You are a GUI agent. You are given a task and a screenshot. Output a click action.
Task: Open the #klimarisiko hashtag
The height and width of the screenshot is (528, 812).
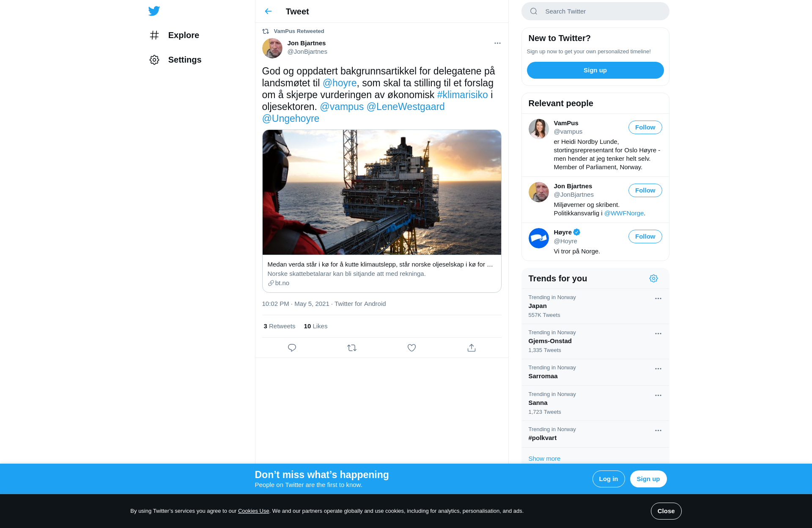point(462,95)
